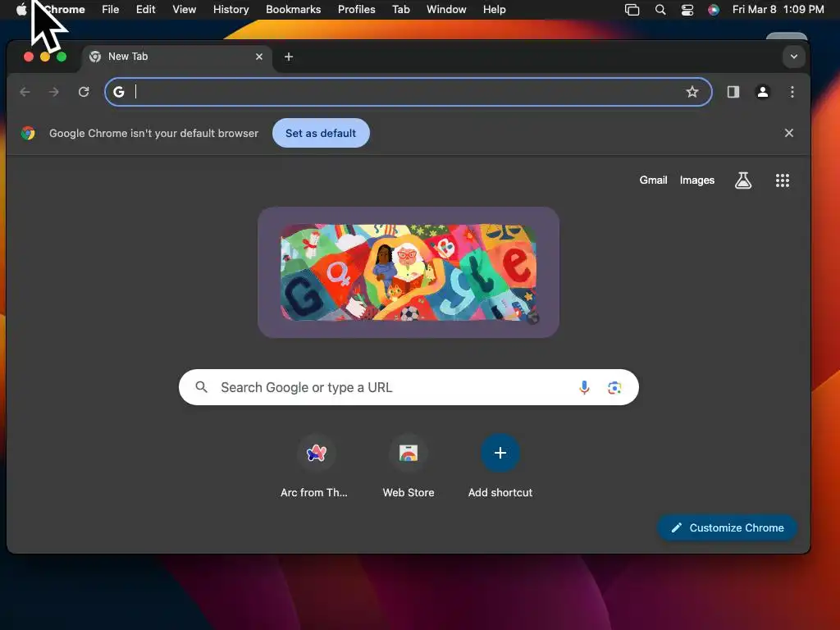
Task: Click the magnifier icon in the search box
Action: pos(202,387)
